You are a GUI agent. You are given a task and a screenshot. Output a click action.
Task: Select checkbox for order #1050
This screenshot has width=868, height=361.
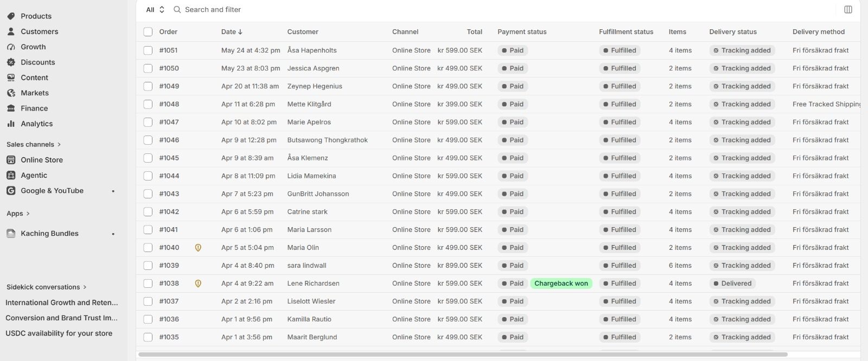pos(148,68)
